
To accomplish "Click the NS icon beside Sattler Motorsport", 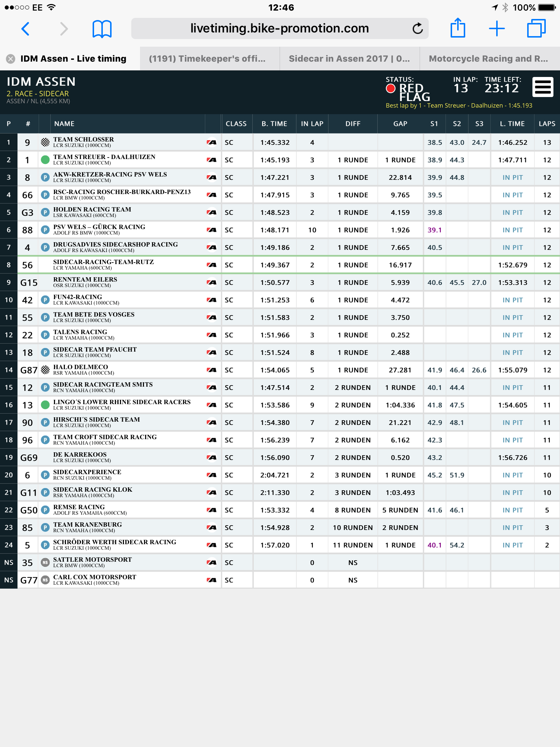I will [x=45, y=562].
